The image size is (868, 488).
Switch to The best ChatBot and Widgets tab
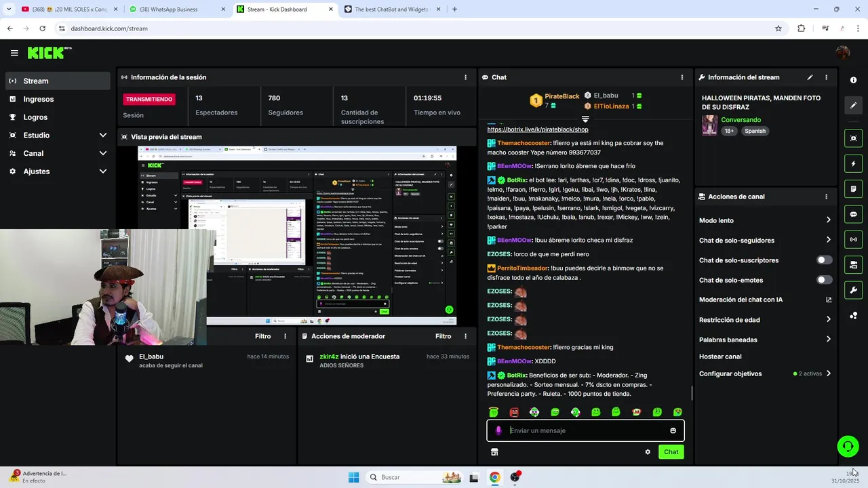click(392, 9)
